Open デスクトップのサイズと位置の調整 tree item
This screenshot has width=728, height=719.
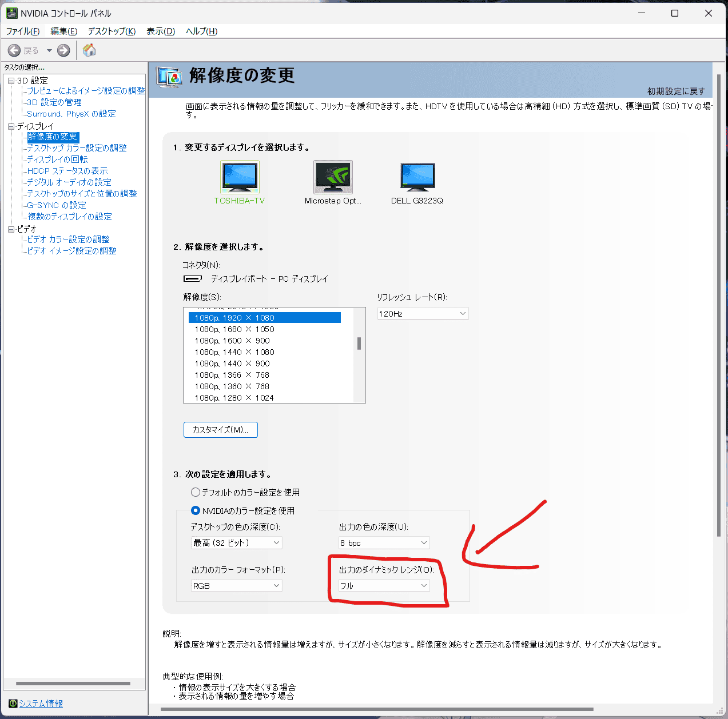point(82,194)
